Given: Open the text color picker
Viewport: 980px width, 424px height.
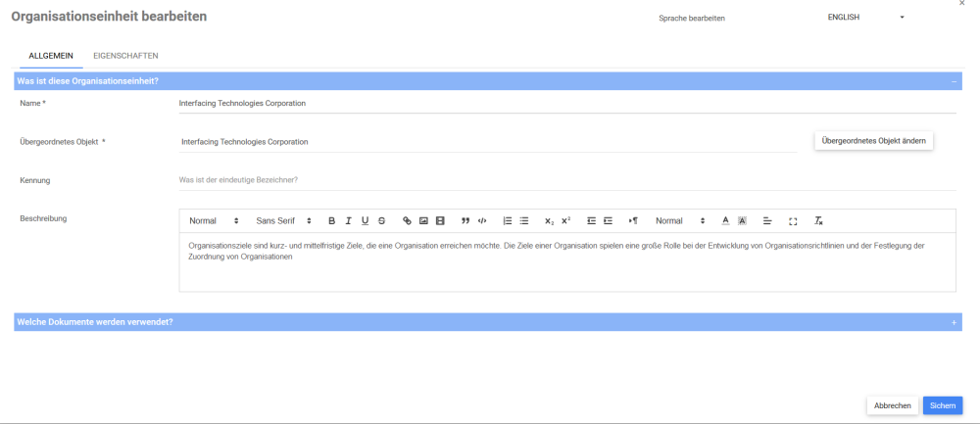Looking at the screenshot, I should tap(725, 221).
